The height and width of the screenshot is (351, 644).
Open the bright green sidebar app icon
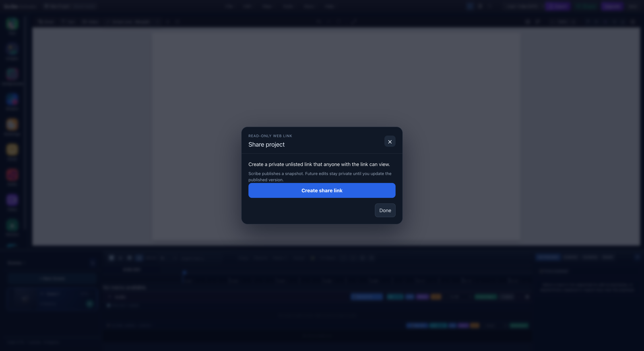point(12,24)
